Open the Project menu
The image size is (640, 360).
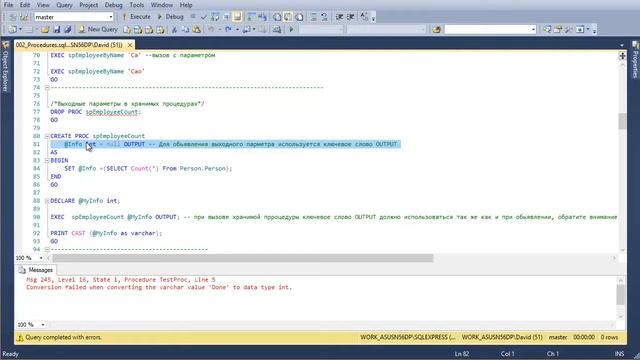pos(89,5)
